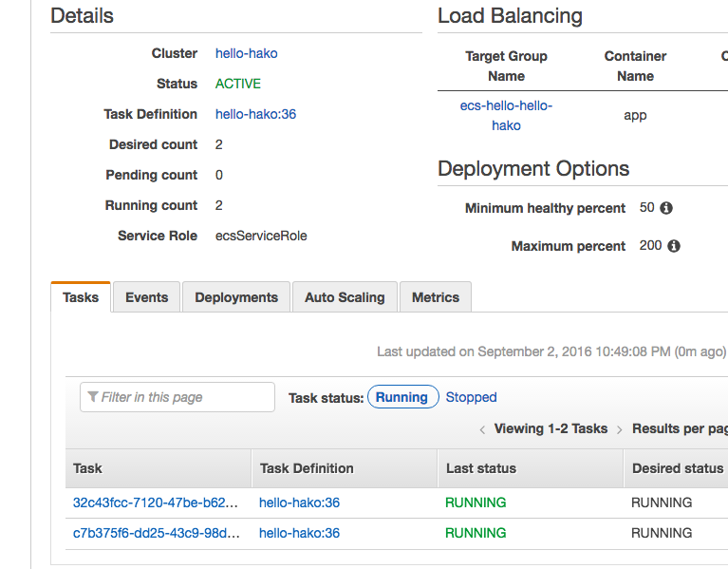The width and height of the screenshot is (728, 569).
Task: Open task c7b375f6-dd25-43c9-98d…
Action: coord(157,533)
